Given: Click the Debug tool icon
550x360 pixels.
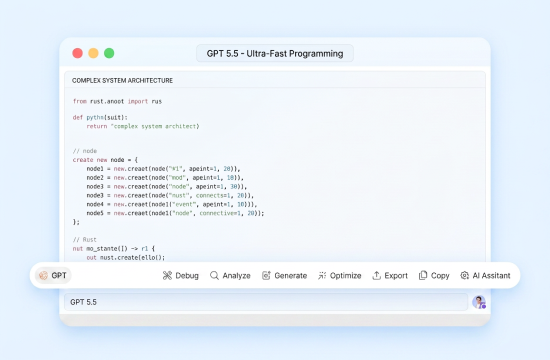Looking at the screenshot, I should pyautogui.click(x=167, y=275).
